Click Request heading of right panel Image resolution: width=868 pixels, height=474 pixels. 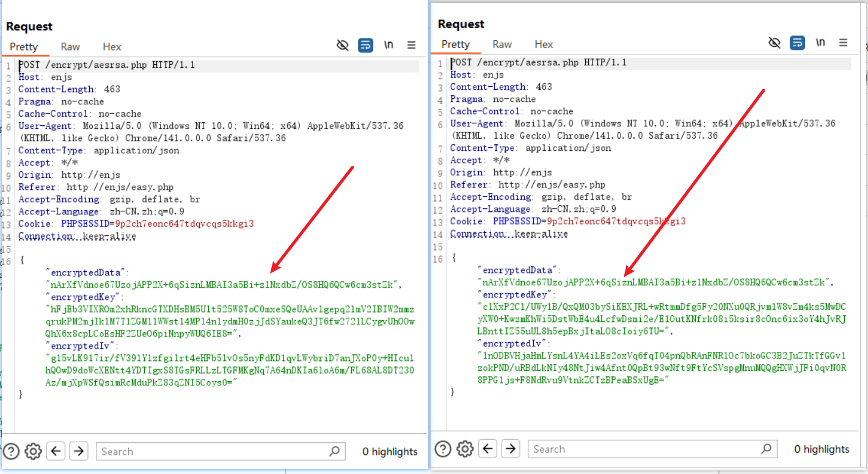pyautogui.click(x=461, y=24)
